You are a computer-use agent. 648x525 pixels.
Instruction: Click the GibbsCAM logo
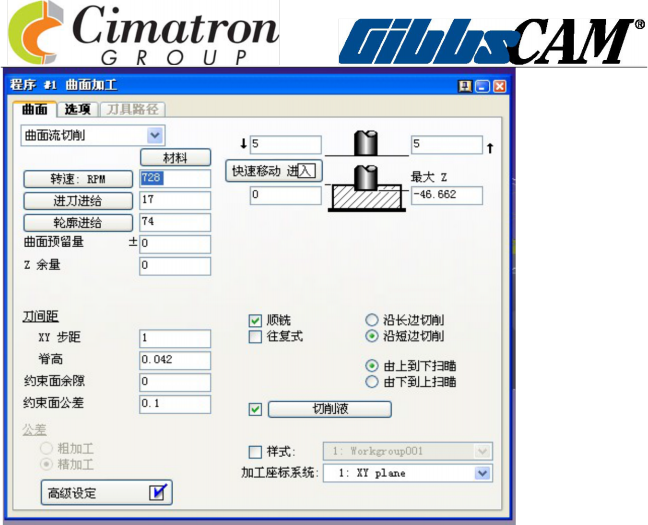tap(492, 41)
